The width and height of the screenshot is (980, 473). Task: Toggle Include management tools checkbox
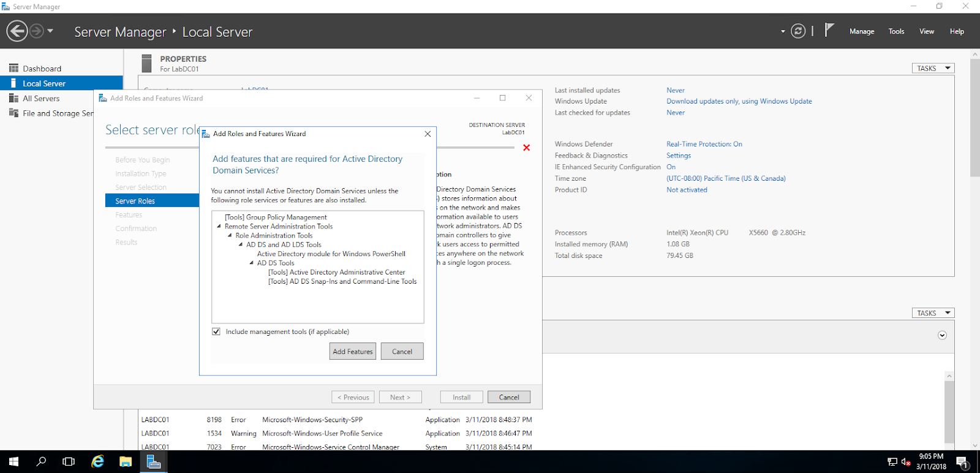click(x=216, y=331)
